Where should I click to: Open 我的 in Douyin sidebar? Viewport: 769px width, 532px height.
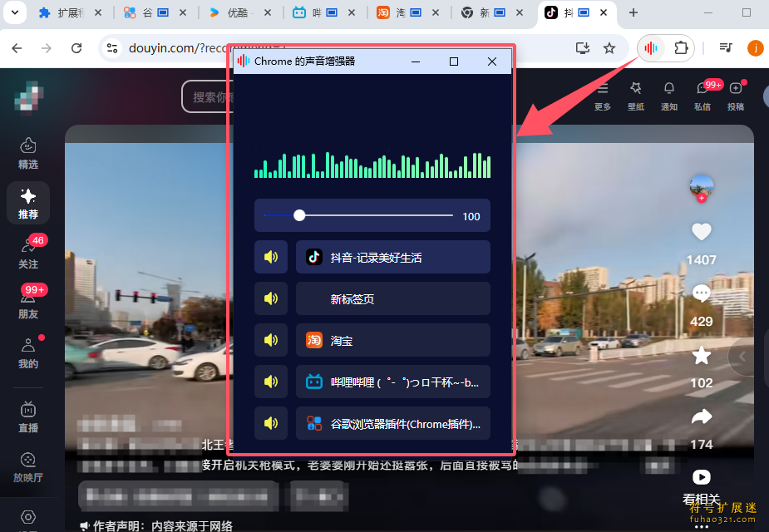[28, 352]
